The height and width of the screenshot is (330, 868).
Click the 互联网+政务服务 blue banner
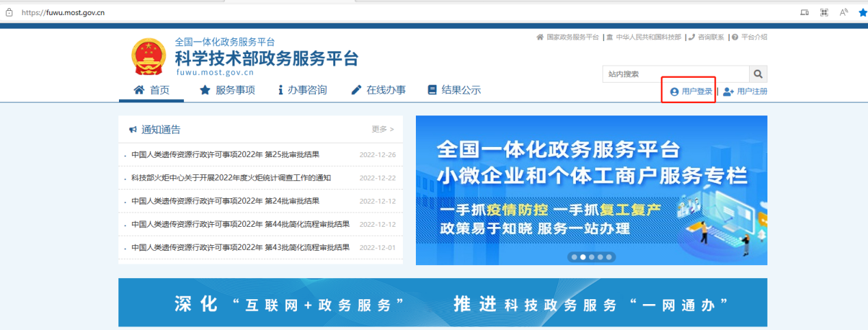click(443, 303)
